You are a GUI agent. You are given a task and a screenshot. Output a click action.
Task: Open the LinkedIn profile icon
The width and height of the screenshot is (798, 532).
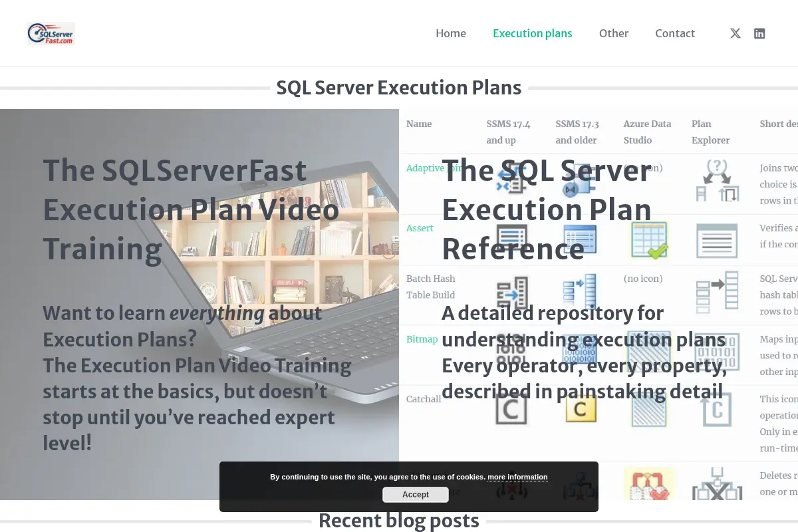point(759,33)
